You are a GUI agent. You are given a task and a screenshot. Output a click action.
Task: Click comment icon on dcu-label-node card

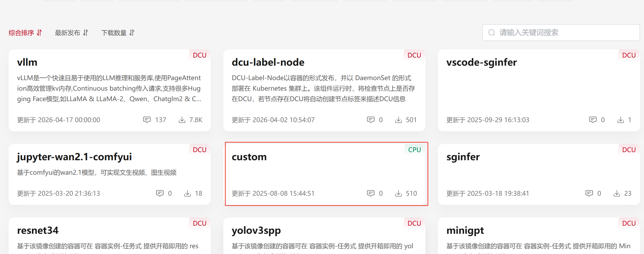coord(371,120)
